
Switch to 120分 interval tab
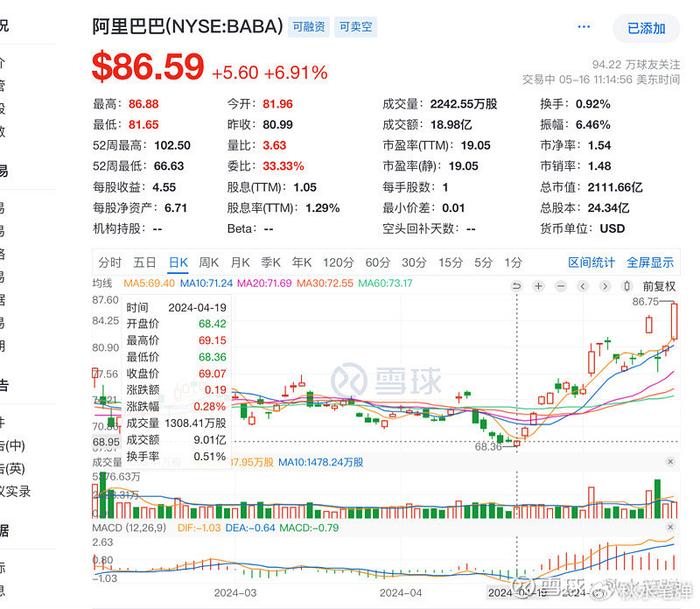click(338, 263)
